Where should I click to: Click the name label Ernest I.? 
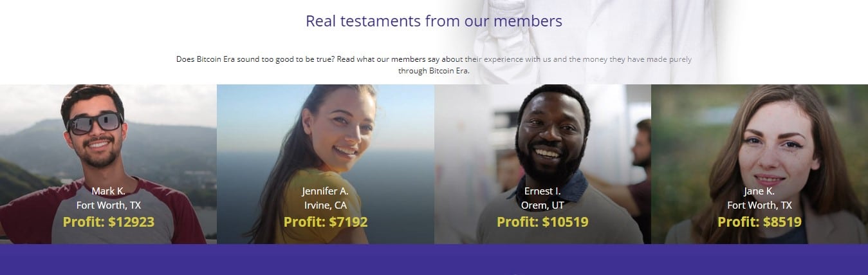542,191
